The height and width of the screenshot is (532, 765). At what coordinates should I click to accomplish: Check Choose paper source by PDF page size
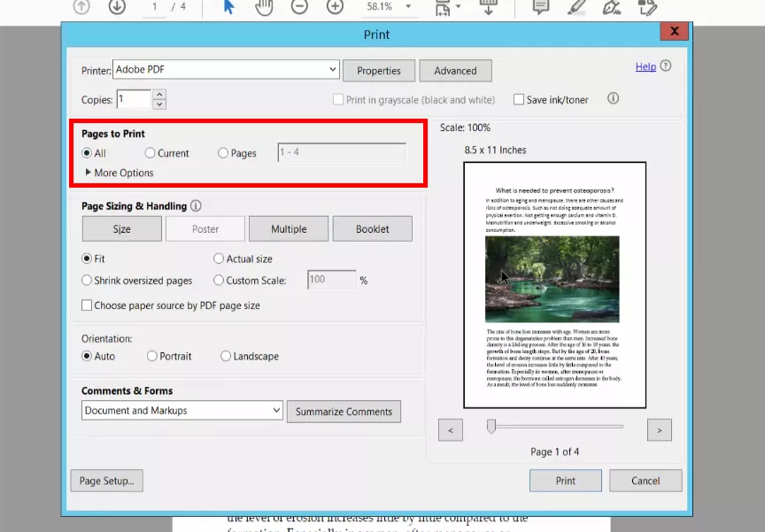coord(86,305)
